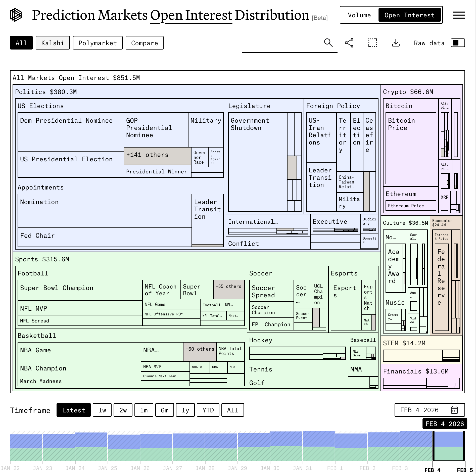Open the Fed Chair tile
This screenshot has height=474, width=476.
[x=105, y=237]
